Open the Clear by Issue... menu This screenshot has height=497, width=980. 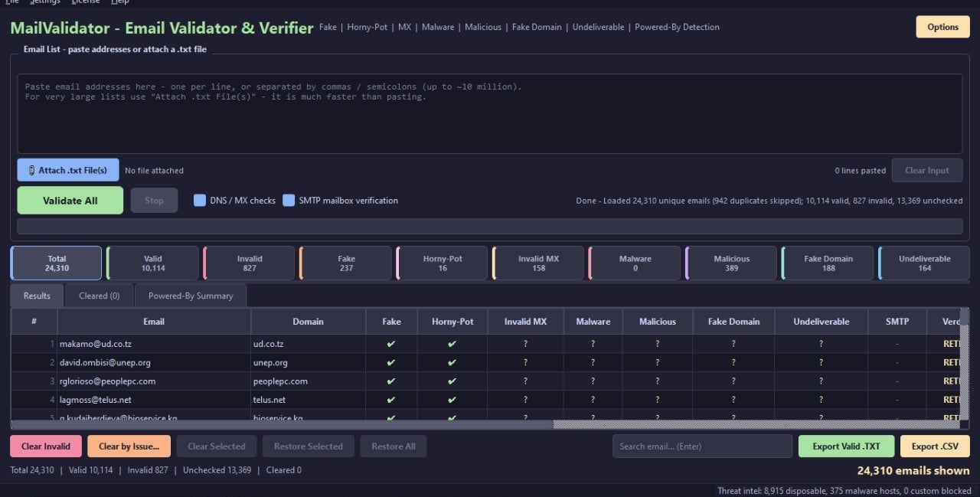pos(129,446)
